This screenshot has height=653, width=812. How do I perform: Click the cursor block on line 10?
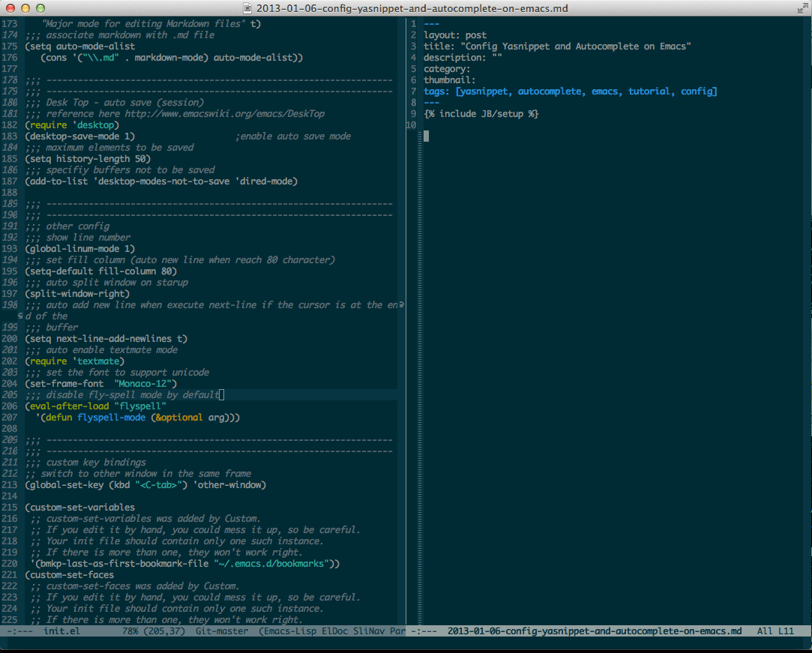(425, 136)
